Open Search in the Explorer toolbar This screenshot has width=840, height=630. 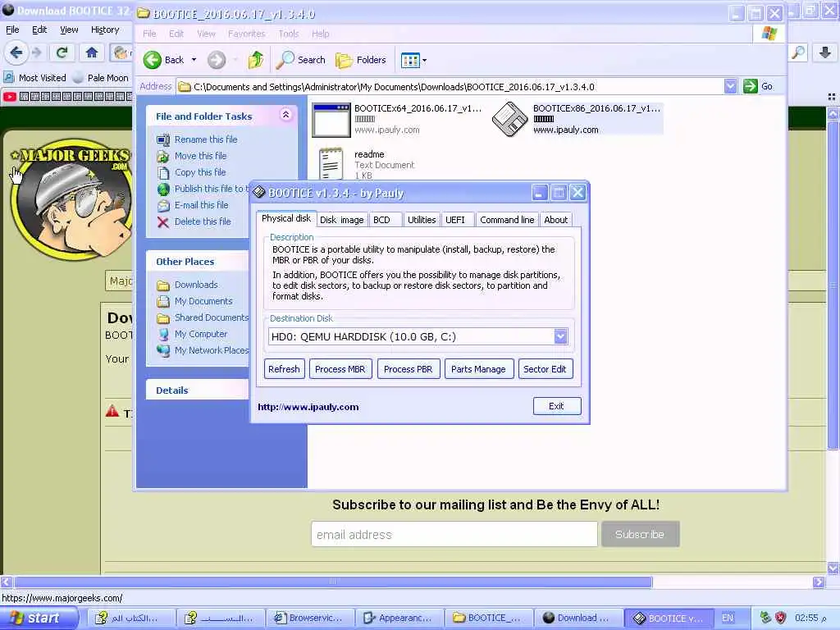[x=300, y=60]
